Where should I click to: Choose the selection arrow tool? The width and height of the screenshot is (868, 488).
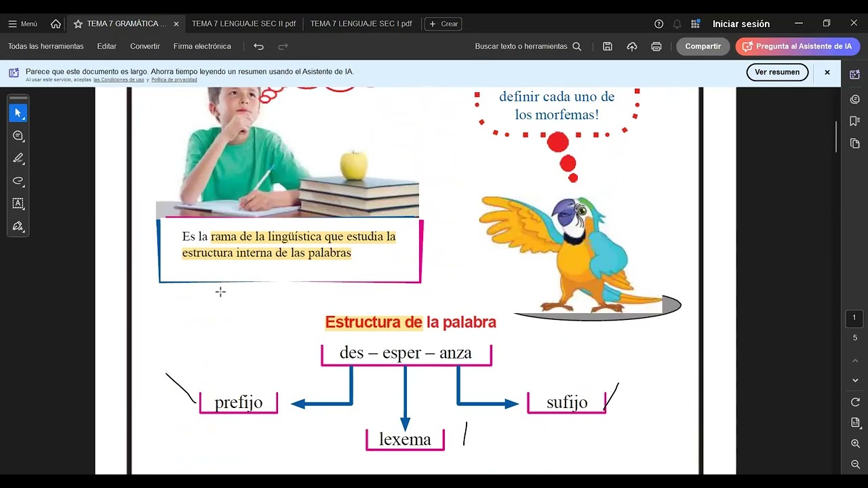18,113
